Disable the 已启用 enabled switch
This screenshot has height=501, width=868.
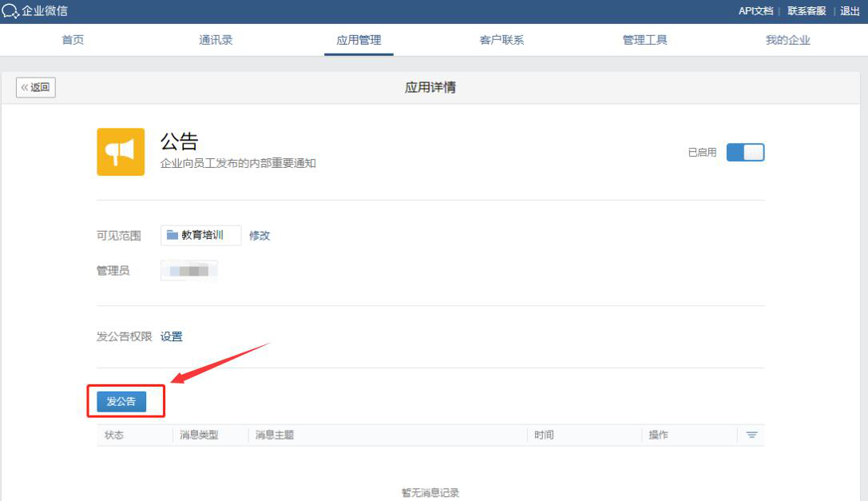745,152
